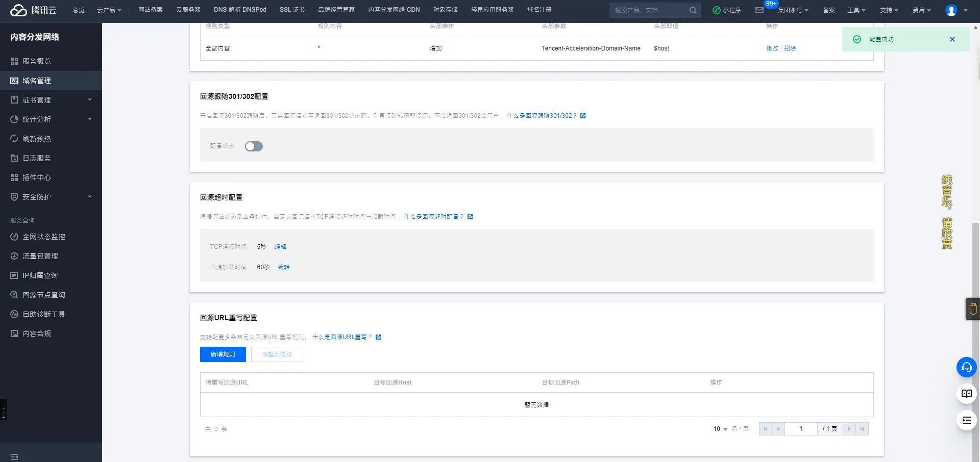This screenshot has height=462, width=980.
Task: Open the 什么是回源超时配置 help link
Action: click(433, 217)
